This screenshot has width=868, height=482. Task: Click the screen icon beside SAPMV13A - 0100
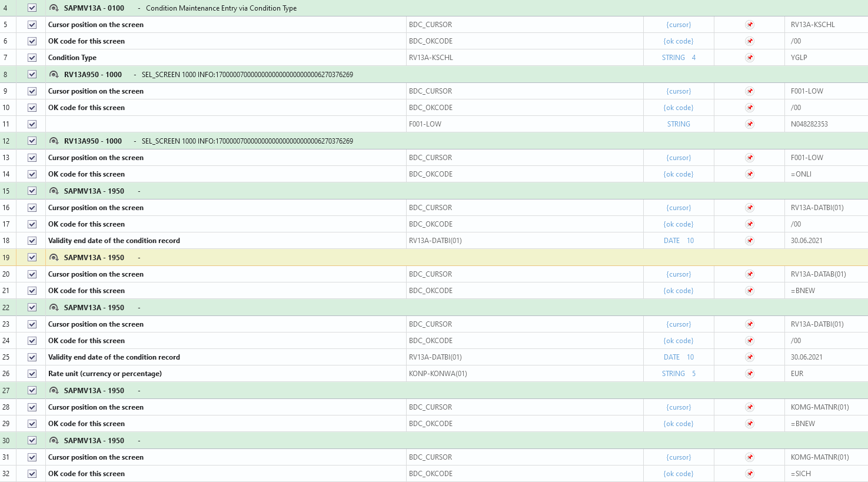pyautogui.click(x=54, y=8)
